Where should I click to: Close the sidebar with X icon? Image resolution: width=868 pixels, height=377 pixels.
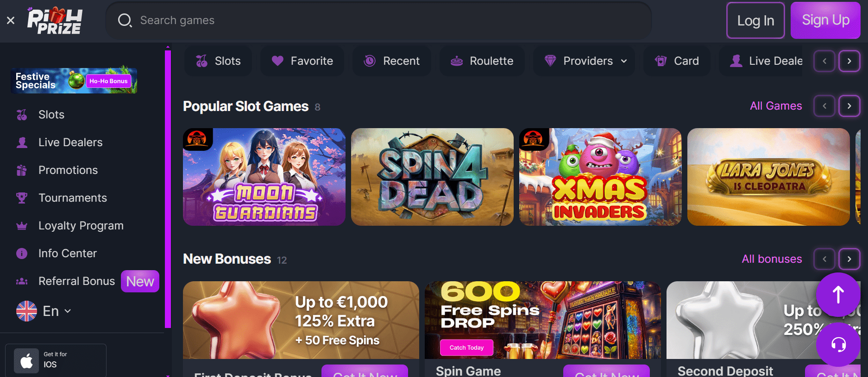[11, 20]
